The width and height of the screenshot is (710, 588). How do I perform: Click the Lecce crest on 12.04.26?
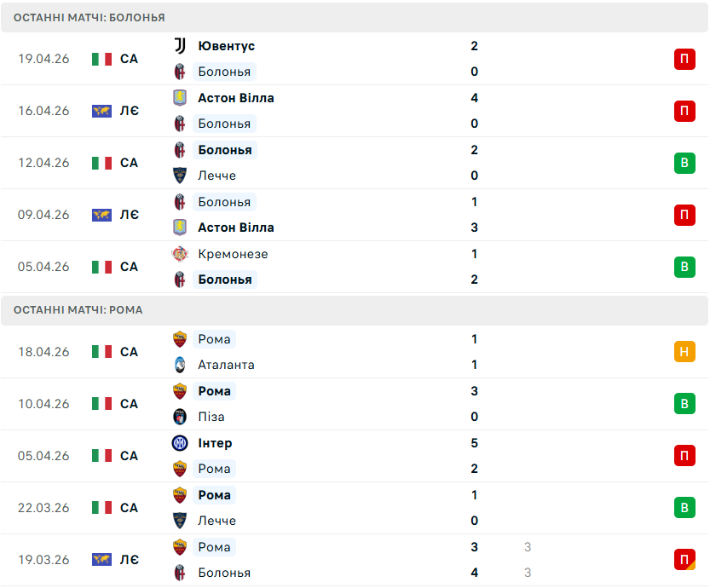180,176
